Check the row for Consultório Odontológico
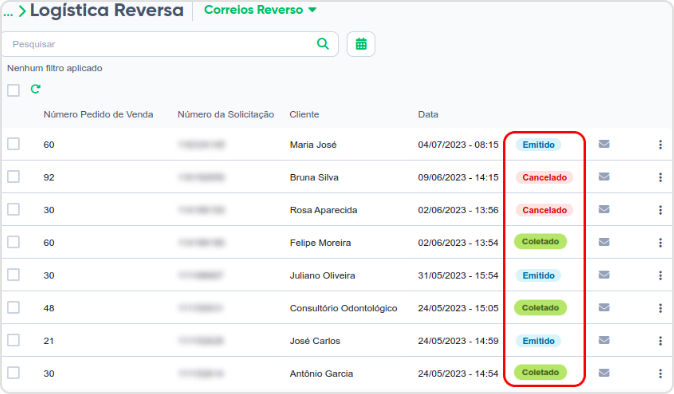 [x=13, y=307]
